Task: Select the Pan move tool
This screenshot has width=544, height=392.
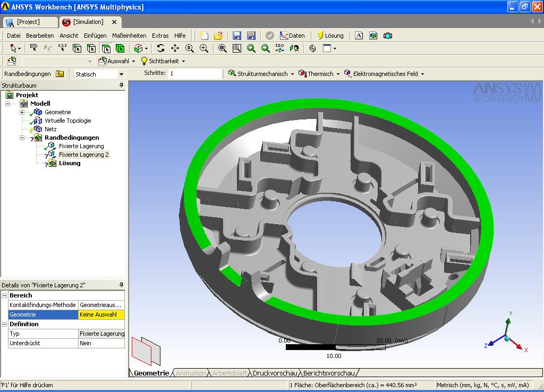Action: point(175,48)
